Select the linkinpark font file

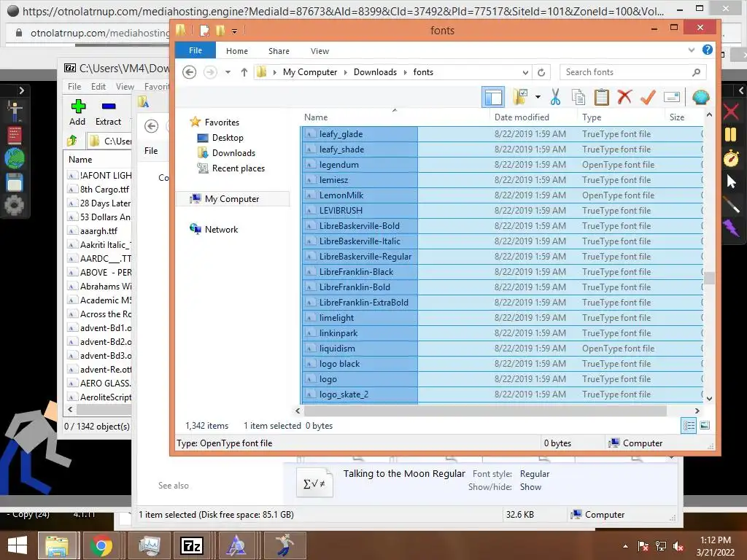coord(338,333)
